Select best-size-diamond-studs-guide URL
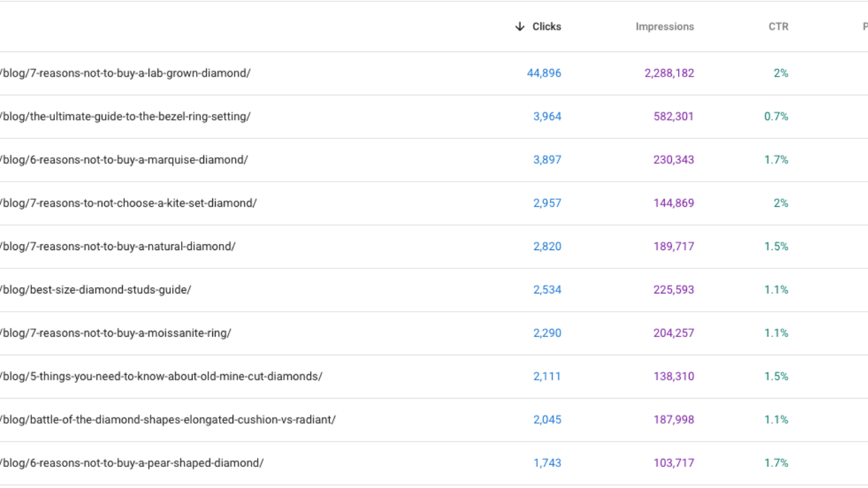The height and width of the screenshot is (488, 868). tap(96, 290)
